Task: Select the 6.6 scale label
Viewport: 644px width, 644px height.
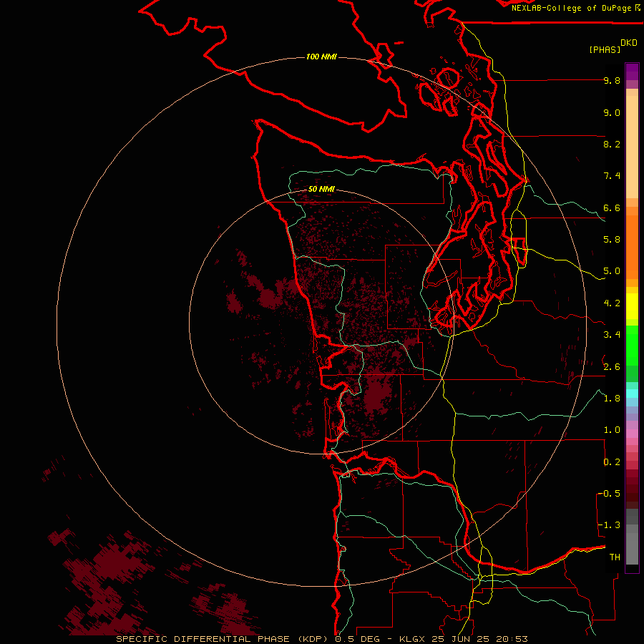Action: [x=612, y=208]
